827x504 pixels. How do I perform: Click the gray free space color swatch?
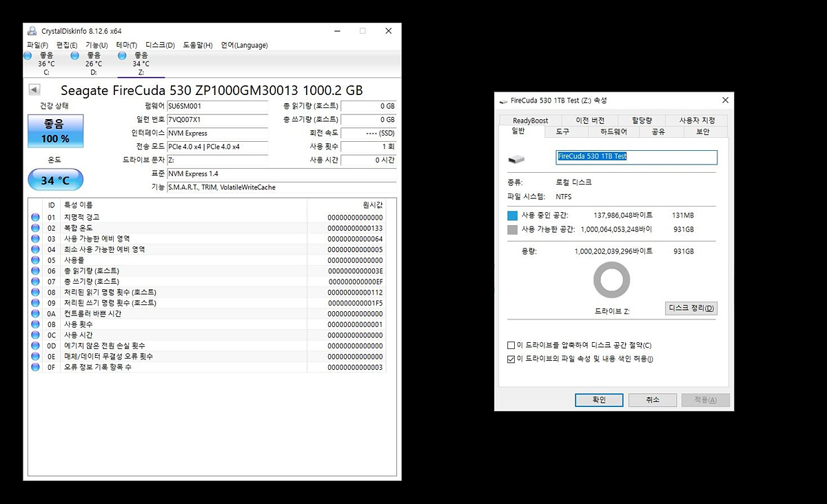pyautogui.click(x=512, y=229)
